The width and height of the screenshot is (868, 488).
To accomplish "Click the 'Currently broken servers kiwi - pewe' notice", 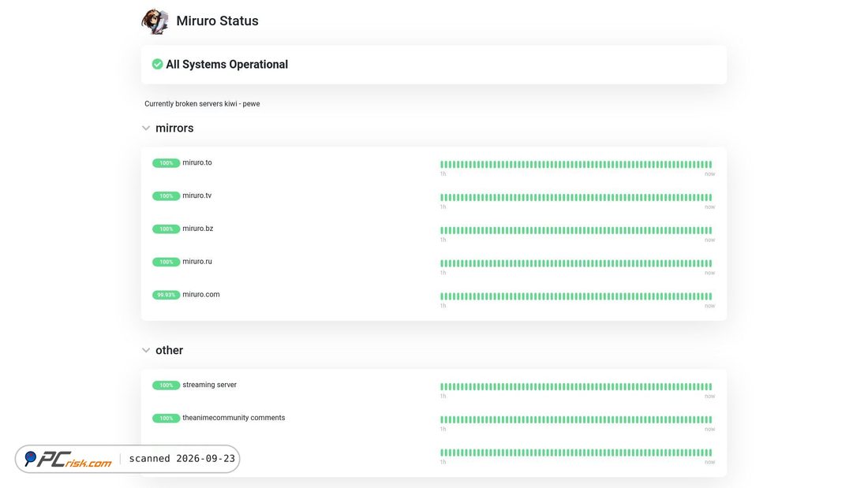I will tap(202, 103).
